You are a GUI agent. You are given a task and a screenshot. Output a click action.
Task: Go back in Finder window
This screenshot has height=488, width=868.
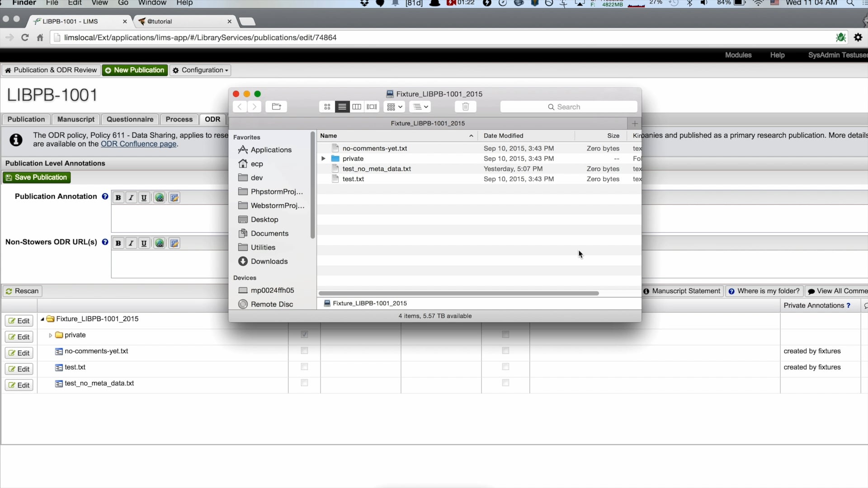240,107
